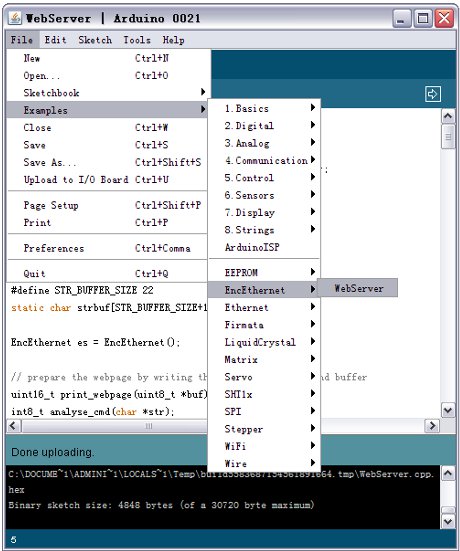Click the Arduino Java app icon in title bar

click(x=15, y=18)
